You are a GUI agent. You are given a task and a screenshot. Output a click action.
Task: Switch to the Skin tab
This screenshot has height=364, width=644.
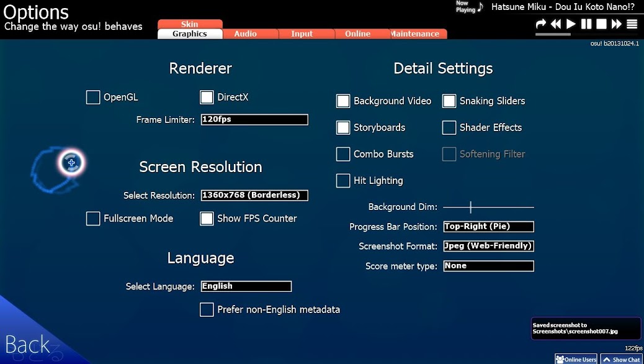click(x=190, y=24)
